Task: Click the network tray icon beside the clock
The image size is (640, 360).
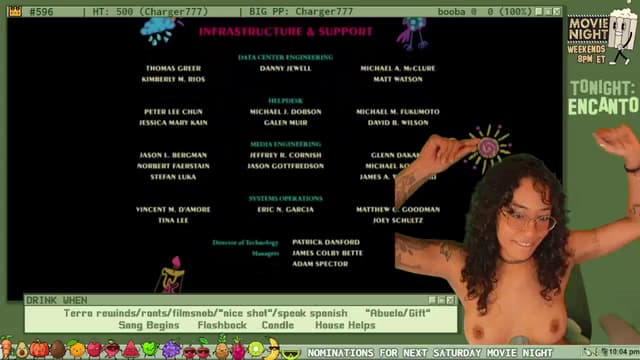Action: coord(605,352)
